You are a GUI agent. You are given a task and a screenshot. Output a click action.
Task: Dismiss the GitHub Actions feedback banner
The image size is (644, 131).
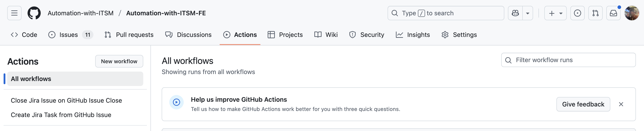click(621, 104)
